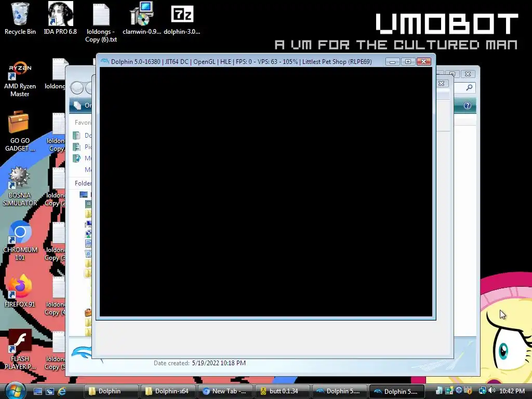Viewport: 532px width, 399px height.
Task: Click Show Desktop quick launch icon
Action: coord(37,391)
